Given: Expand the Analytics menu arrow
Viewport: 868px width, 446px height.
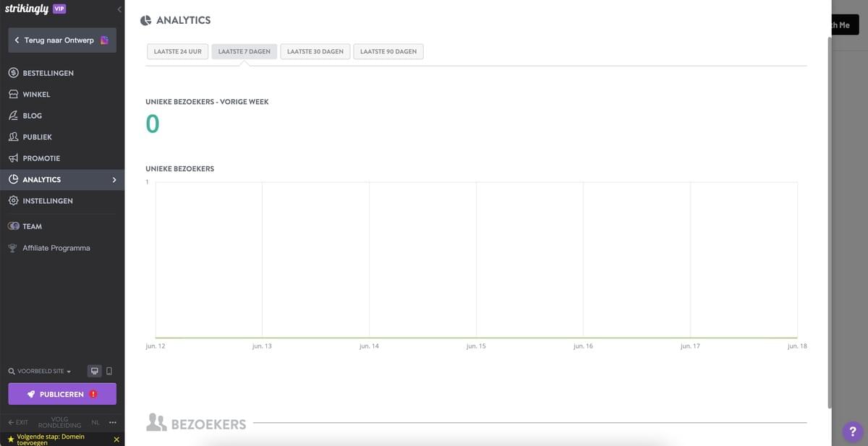Looking at the screenshot, I should click(114, 180).
